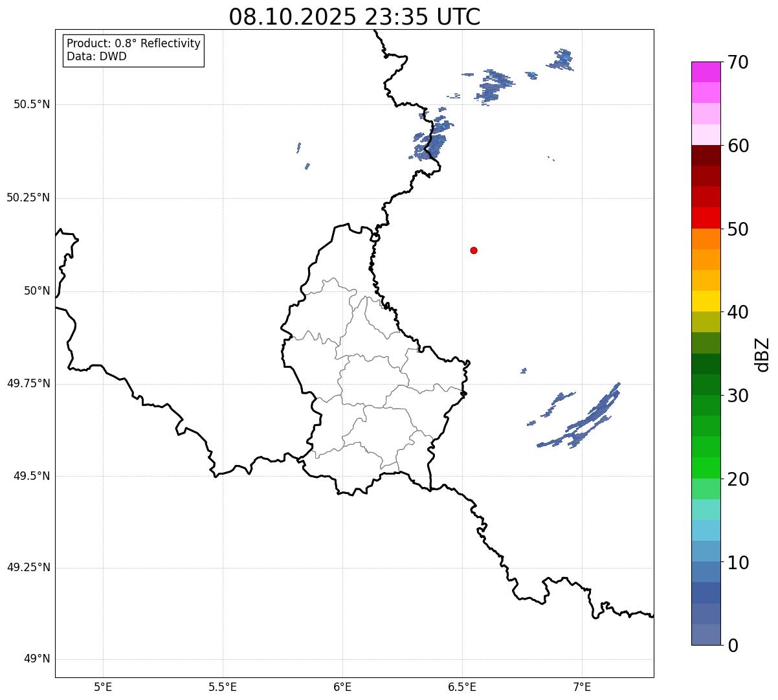
Task: Click the orange colorbar segment below 50
Action: coord(706,239)
